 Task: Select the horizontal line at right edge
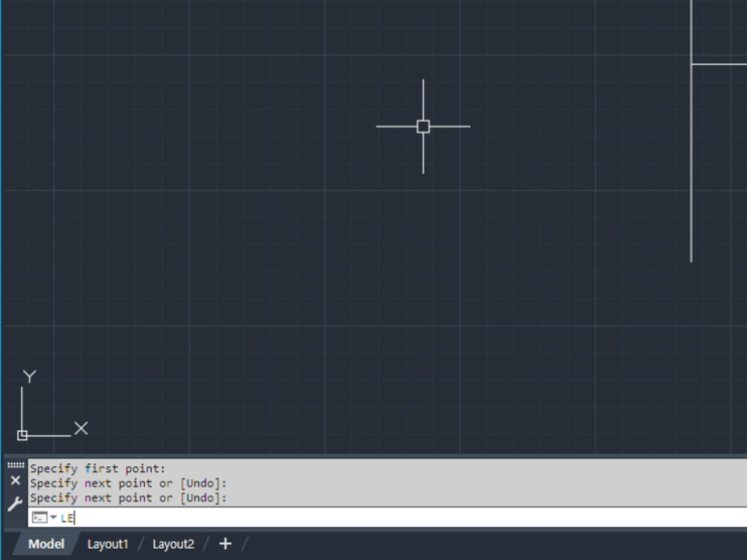point(719,64)
